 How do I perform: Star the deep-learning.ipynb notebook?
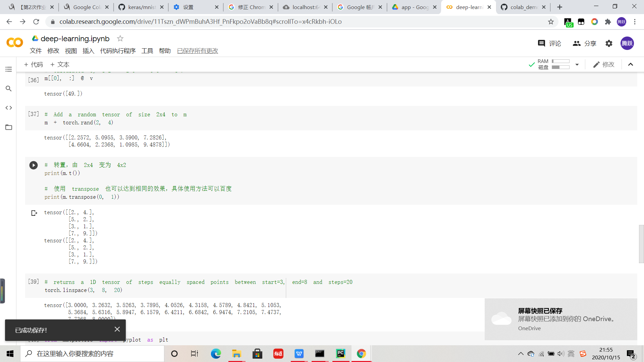pyautogui.click(x=120, y=39)
